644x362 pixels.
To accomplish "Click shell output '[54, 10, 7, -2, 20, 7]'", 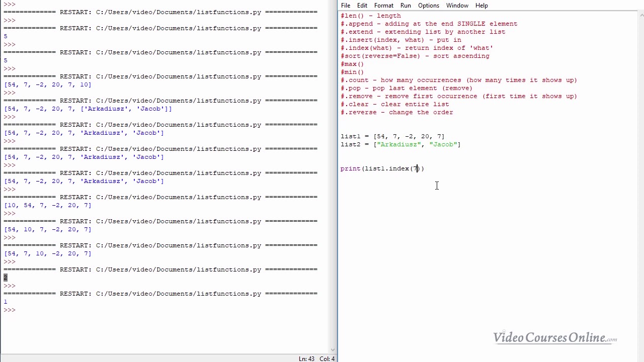I will tap(48, 229).
